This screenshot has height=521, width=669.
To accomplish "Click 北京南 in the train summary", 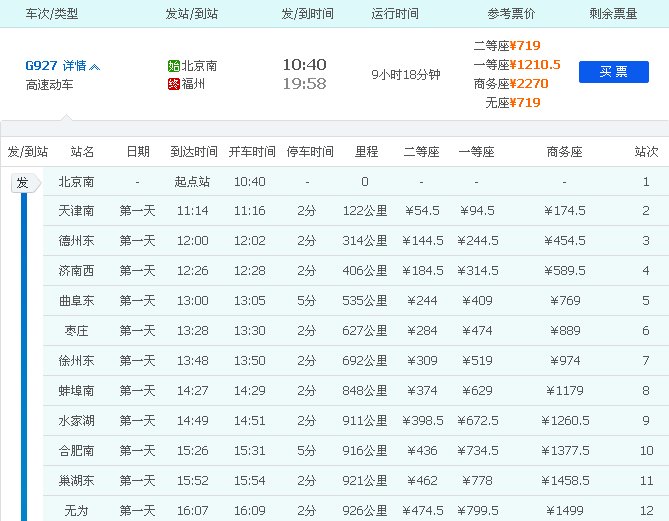I will point(199,66).
